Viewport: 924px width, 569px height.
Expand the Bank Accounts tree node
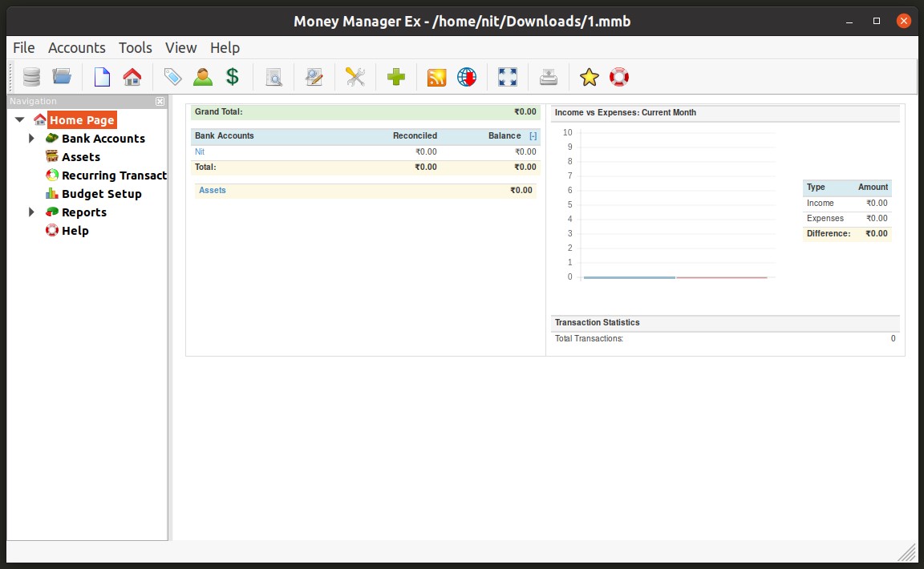point(32,139)
